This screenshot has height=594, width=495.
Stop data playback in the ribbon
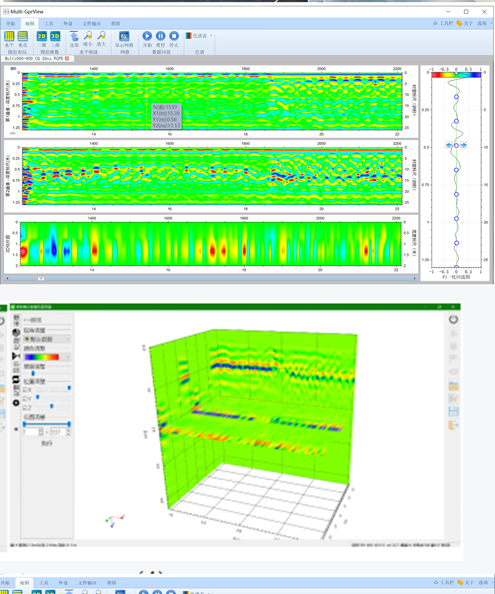click(x=174, y=36)
